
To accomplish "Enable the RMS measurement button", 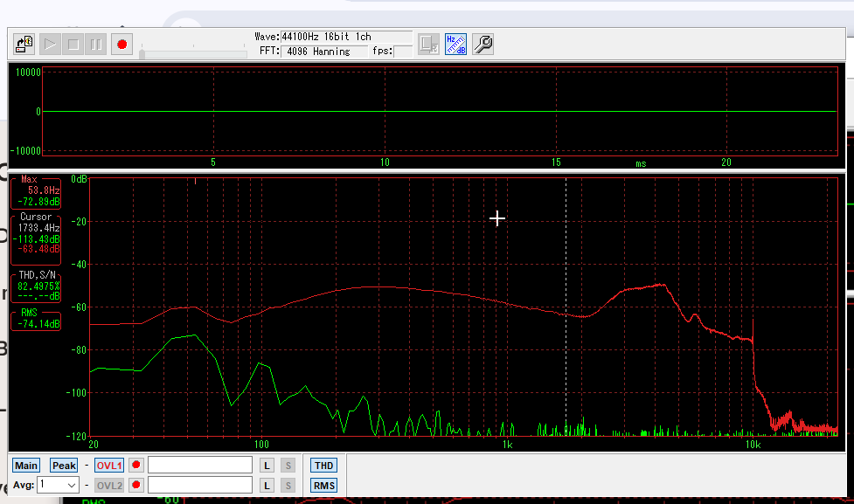I will point(323,486).
